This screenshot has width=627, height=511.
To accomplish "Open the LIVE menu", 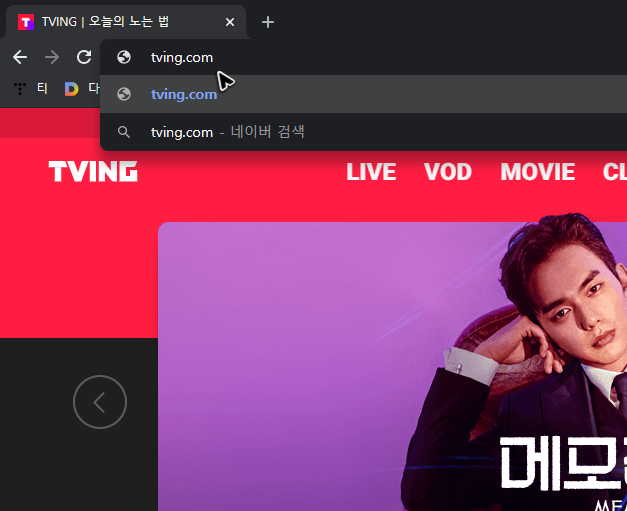I will click(x=371, y=172).
